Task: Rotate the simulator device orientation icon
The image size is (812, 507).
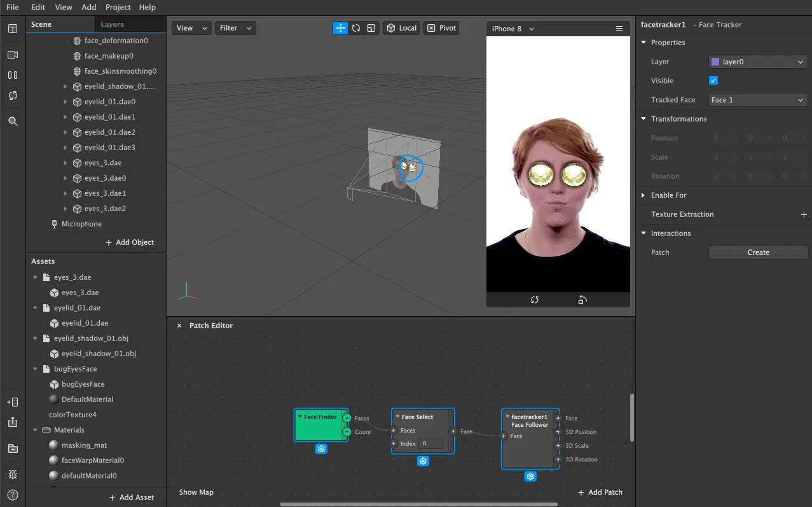Action: 582,300
